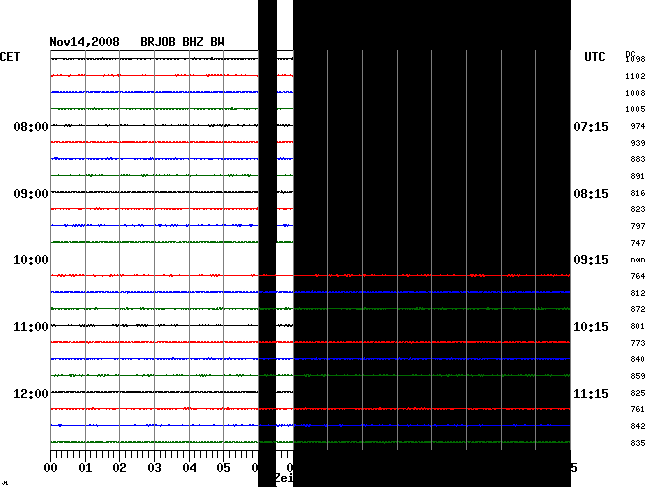The width and height of the screenshot is (650, 494).
Task: Click the 10:15 UTC time label
Action: 591,327
